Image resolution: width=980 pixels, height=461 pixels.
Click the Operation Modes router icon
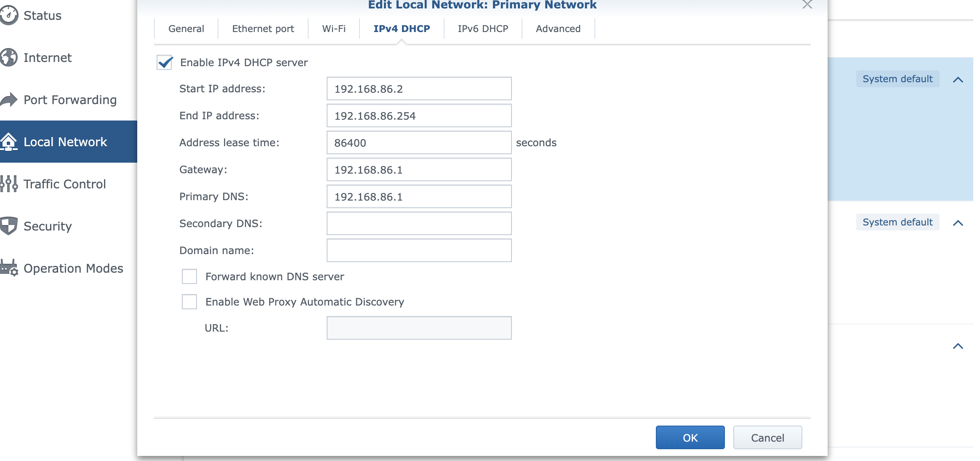point(8,268)
